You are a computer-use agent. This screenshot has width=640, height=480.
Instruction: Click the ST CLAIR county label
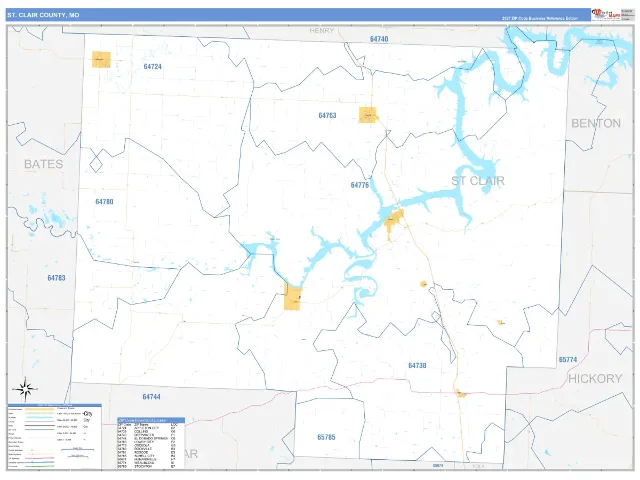pos(478,181)
